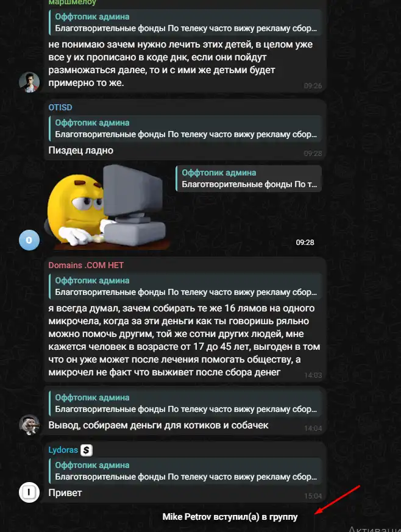Click the blue "O" avatar of OTISD
Viewport: 401px width, 532px height.
[29, 240]
